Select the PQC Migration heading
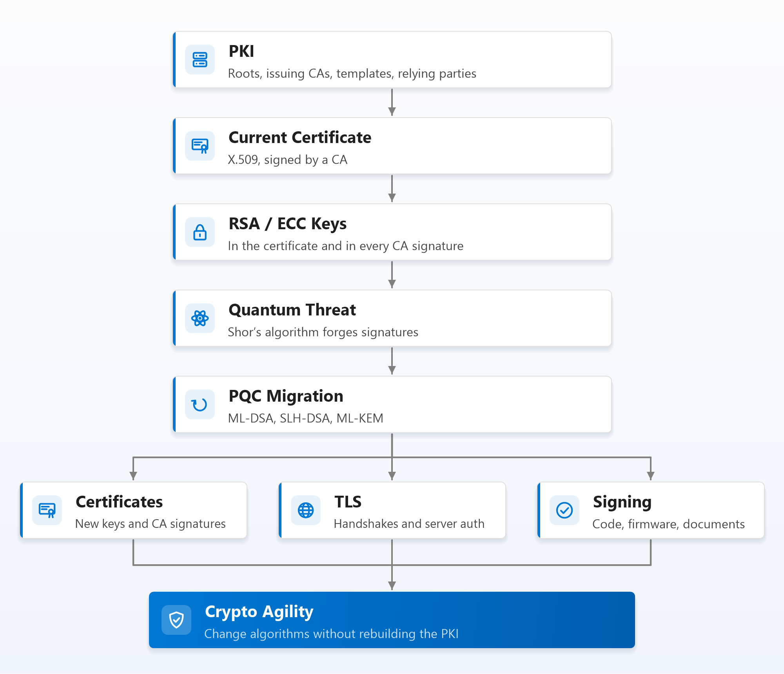 point(286,396)
